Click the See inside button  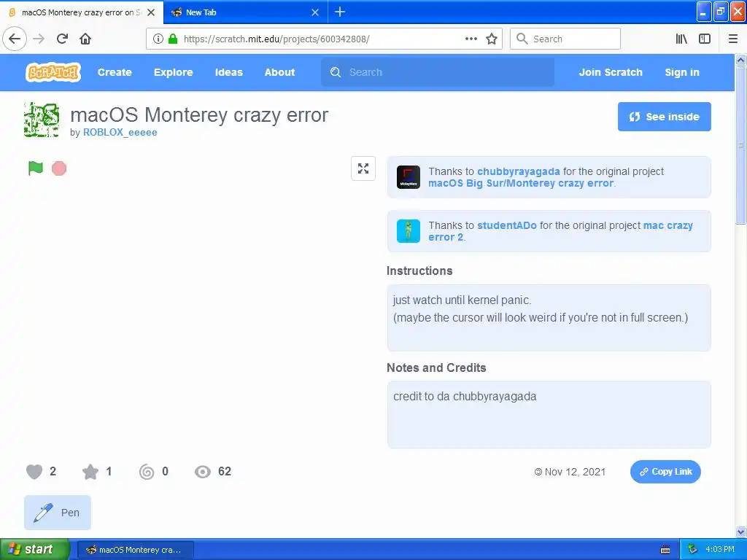pyautogui.click(x=664, y=117)
